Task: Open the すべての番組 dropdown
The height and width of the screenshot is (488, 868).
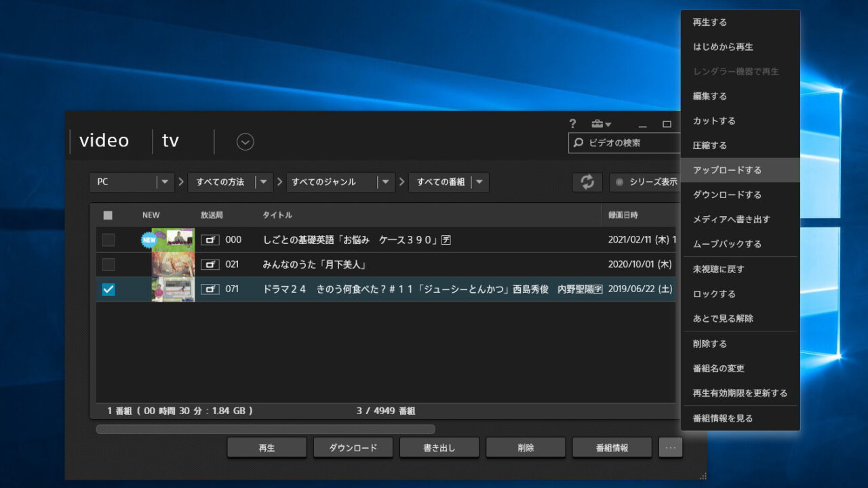Action: 479,182
